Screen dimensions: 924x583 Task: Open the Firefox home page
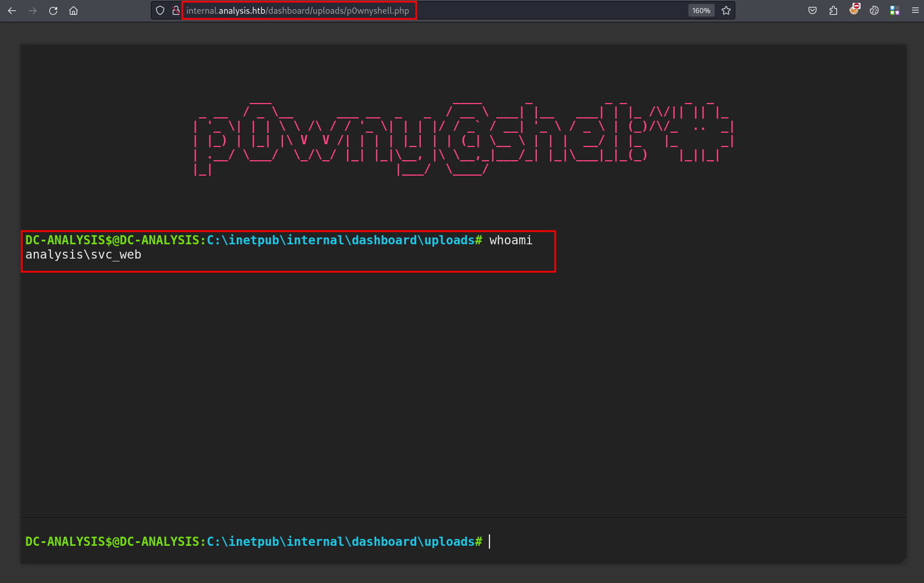coord(74,10)
